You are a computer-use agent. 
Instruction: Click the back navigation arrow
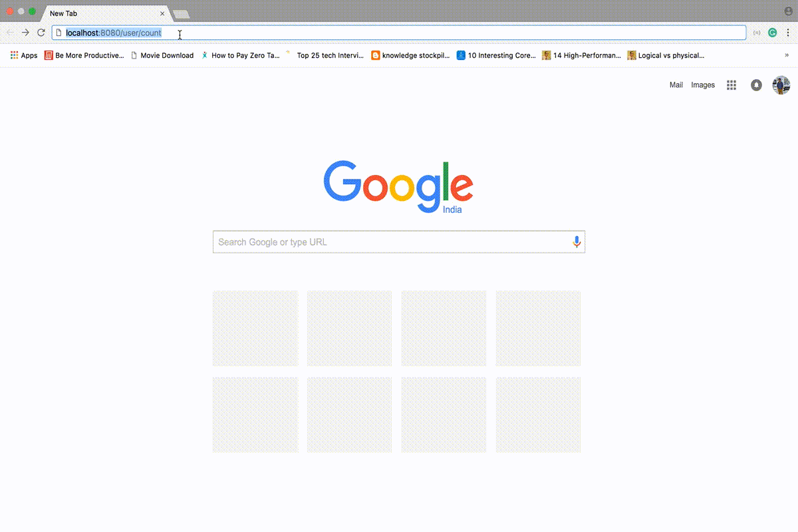pyautogui.click(x=9, y=33)
